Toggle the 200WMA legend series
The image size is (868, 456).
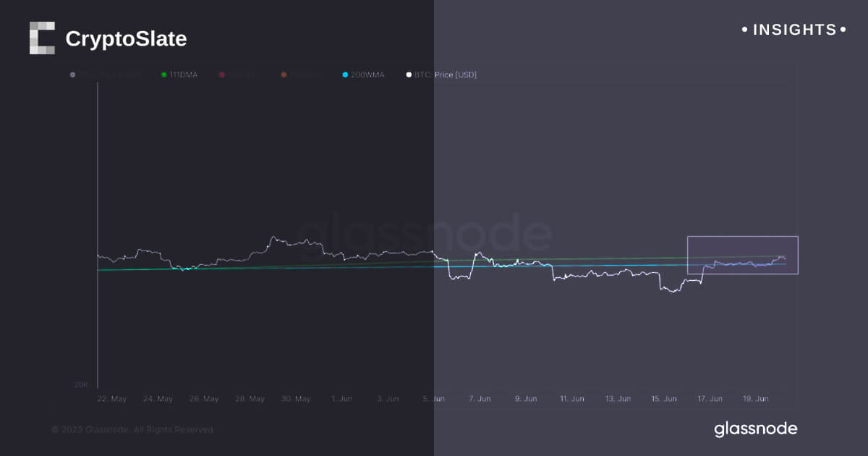click(x=368, y=75)
